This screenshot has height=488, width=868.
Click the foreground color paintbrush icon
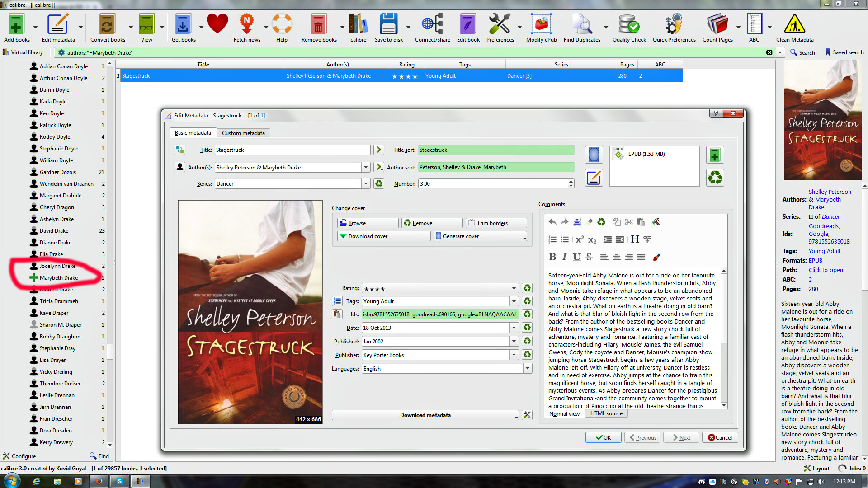coord(656,257)
